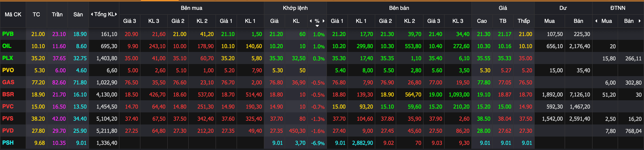The height and width of the screenshot is (150, 644).
Task: Click PVB matched price 21.20
Action: (276, 34)
